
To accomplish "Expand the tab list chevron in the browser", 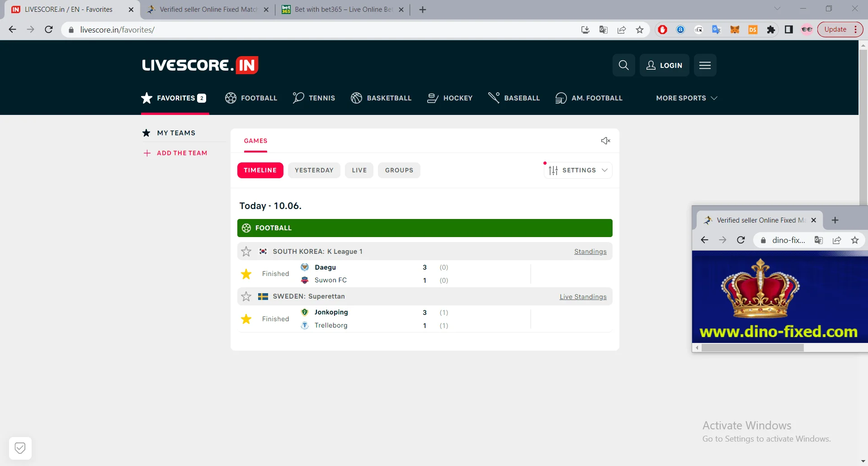I will (x=778, y=9).
